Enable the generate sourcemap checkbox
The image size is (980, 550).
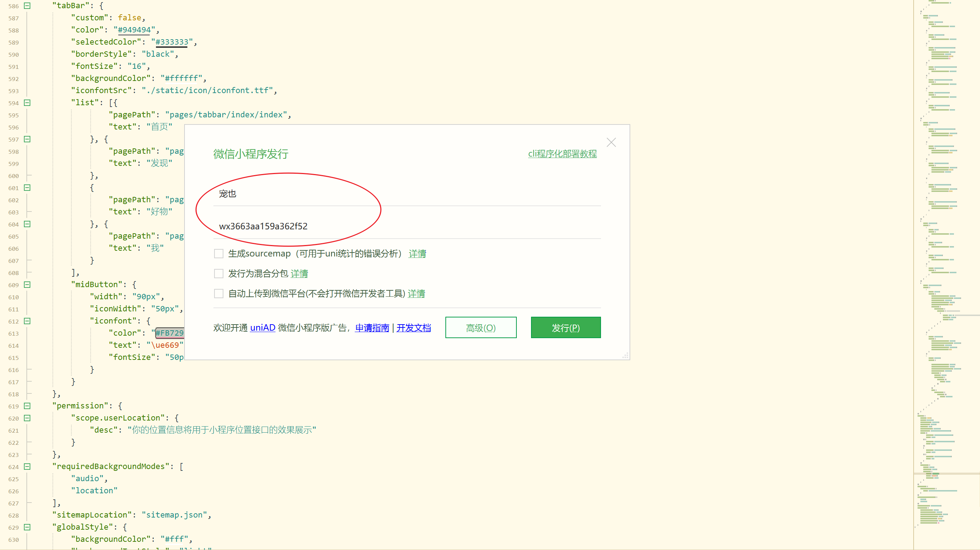(x=219, y=254)
